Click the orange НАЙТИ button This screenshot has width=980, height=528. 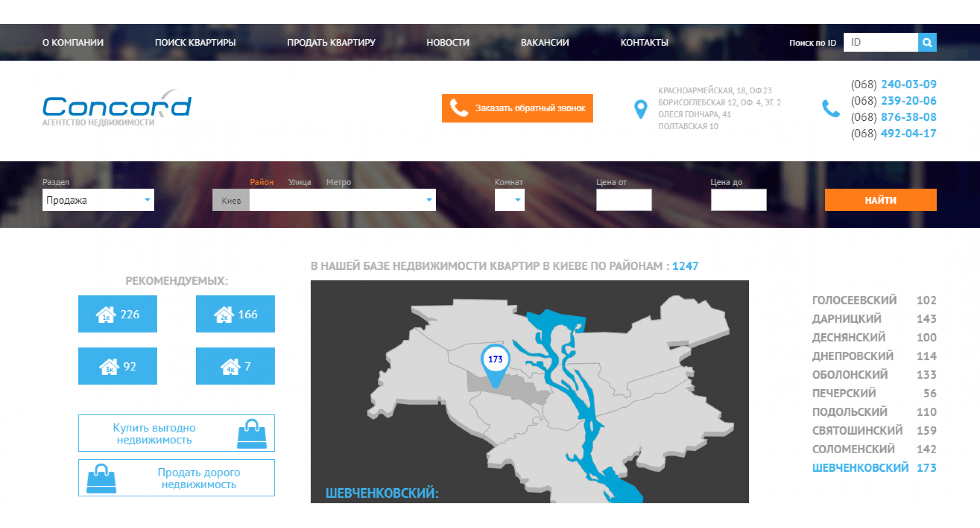click(881, 200)
